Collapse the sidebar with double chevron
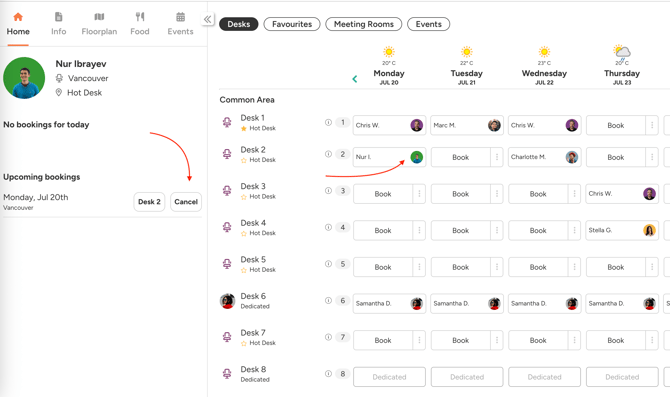The height and width of the screenshot is (397, 670). pos(208,19)
